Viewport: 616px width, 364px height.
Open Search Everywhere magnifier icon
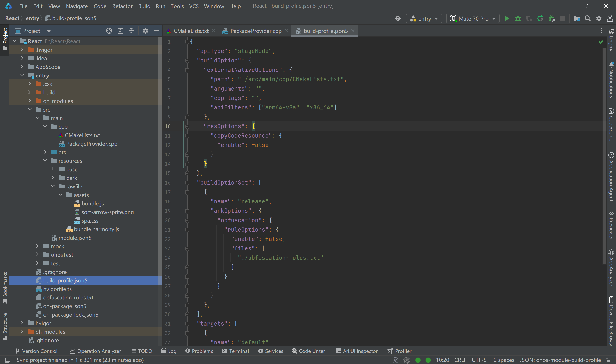click(x=588, y=18)
